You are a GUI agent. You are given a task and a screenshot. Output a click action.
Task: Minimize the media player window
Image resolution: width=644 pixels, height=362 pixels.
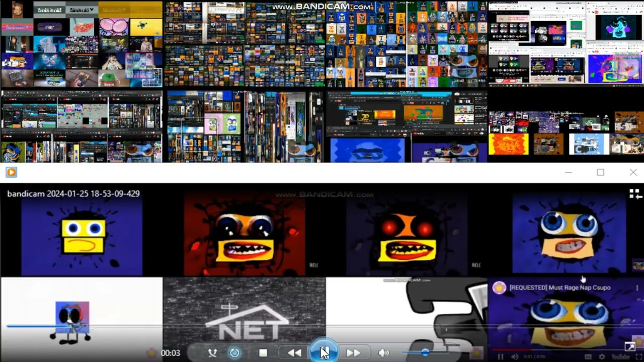click(569, 172)
